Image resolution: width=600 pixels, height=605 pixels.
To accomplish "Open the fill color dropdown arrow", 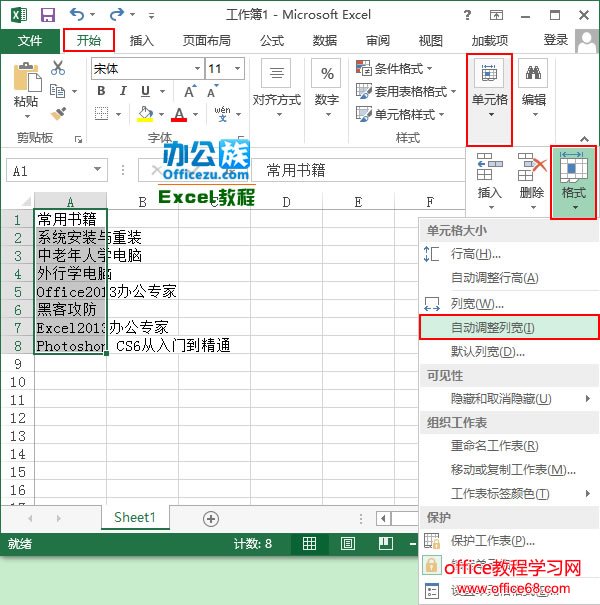I will 161,115.
